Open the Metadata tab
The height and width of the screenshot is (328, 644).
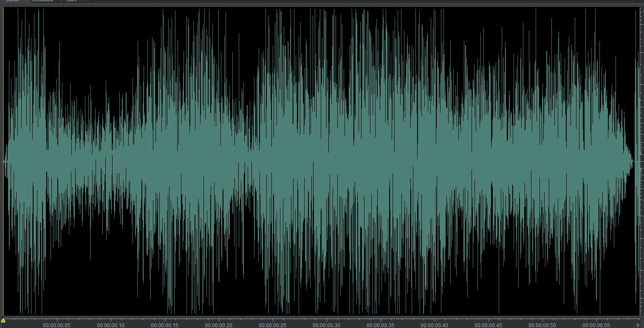coord(43,1)
